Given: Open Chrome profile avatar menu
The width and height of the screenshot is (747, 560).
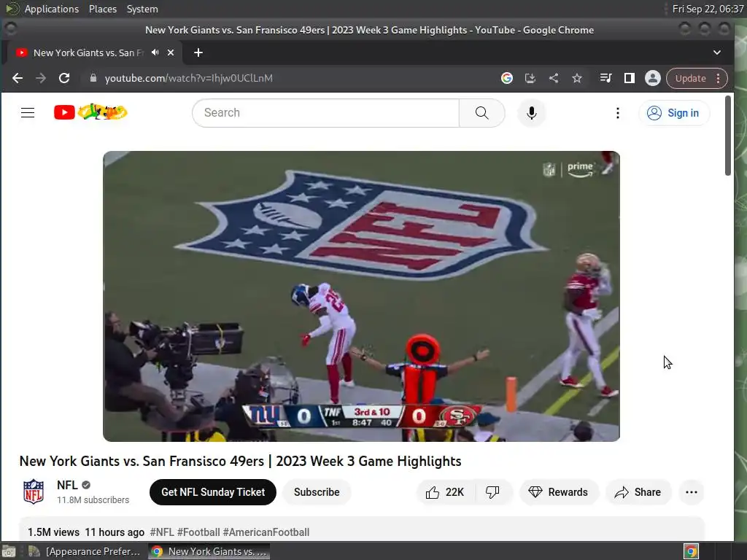Looking at the screenshot, I should click(x=653, y=78).
